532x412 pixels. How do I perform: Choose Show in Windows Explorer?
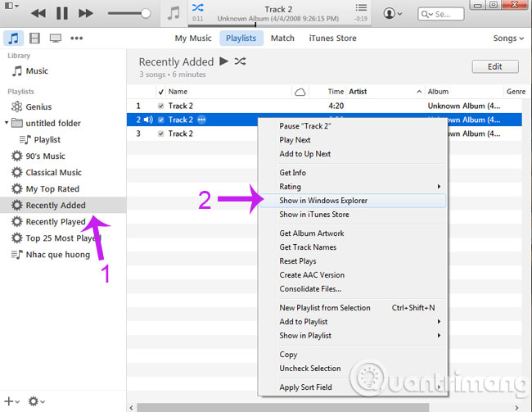point(352,201)
